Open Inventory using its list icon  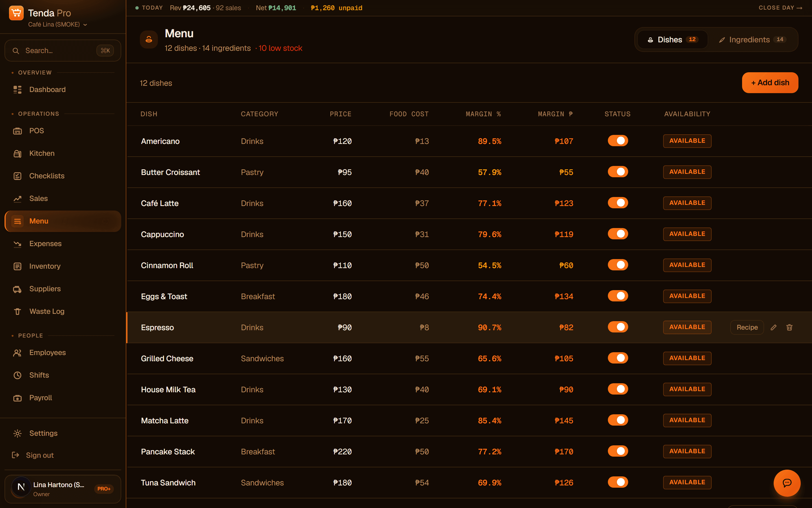(x=17, y=266)
